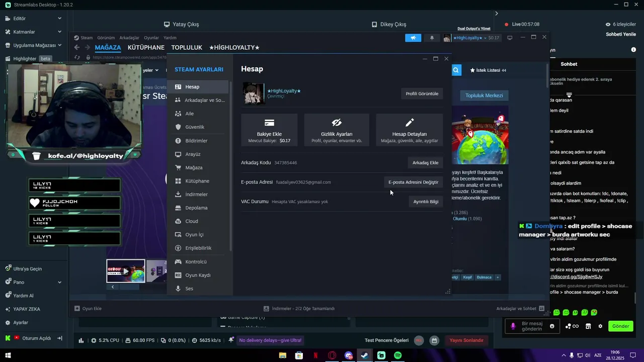Click the purple microphone icon in chat box
Viewport: 644px width, 362px height.
click(x=513, y=326)
